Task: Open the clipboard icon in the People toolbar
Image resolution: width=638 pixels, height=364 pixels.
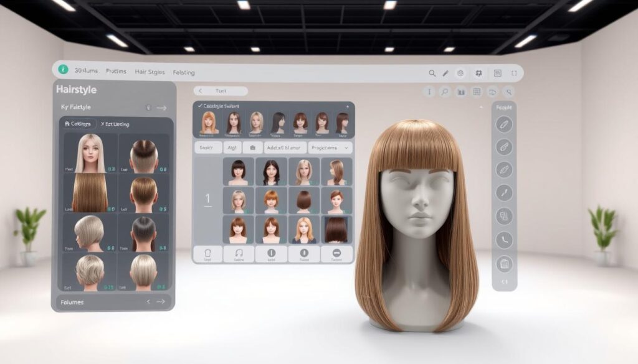Action: 504,264
